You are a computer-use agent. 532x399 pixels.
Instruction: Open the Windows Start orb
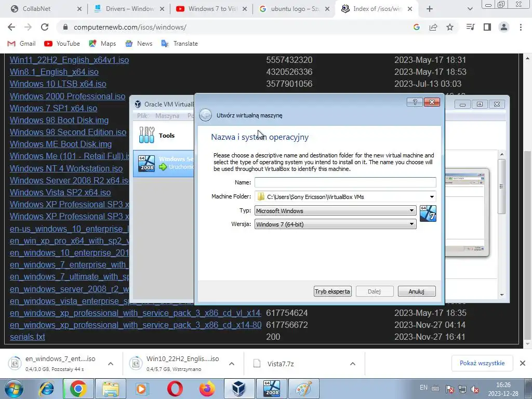click(x=14, y=389)
